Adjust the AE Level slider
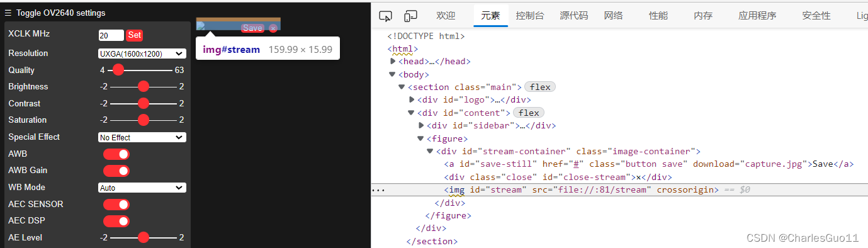Viewport: 868px width, 248px height. click(x=143, y=237)
